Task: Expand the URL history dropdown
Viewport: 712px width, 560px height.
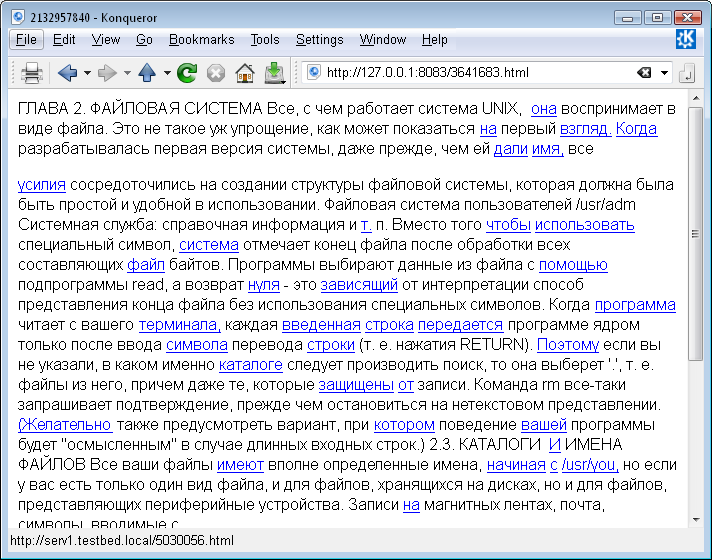Action: tap(664, 73)
